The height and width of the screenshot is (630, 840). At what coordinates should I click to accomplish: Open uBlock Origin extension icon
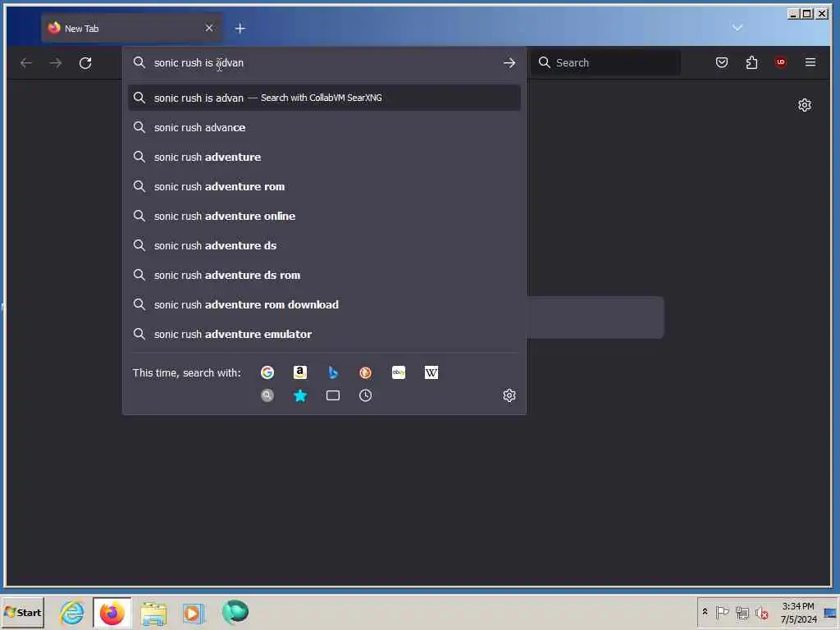click(x=781, y=62)
